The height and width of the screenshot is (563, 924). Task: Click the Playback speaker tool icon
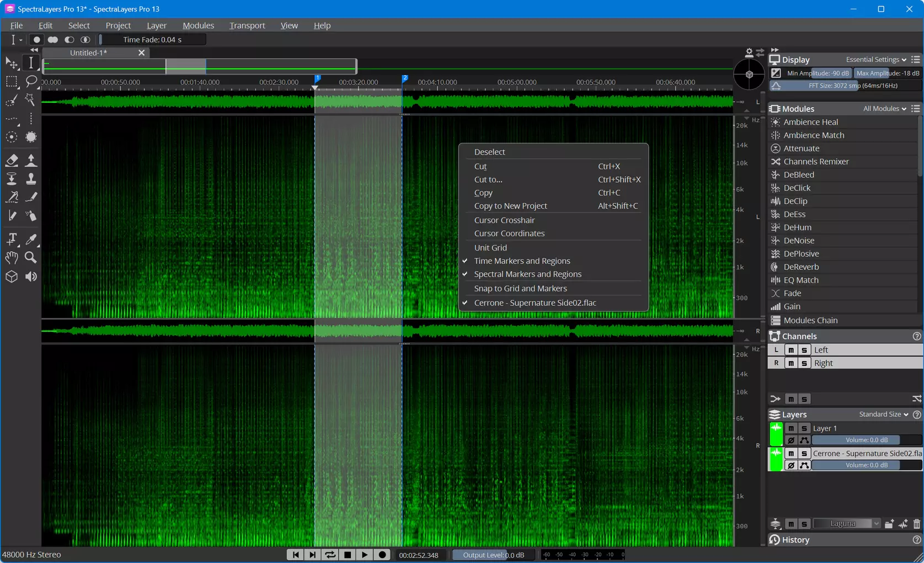pyautogui.click(x=31, y=277)
